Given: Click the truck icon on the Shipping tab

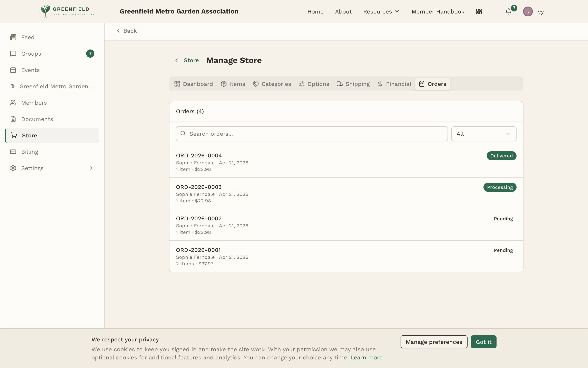Looking at the screenshot, I should [340, 84].
